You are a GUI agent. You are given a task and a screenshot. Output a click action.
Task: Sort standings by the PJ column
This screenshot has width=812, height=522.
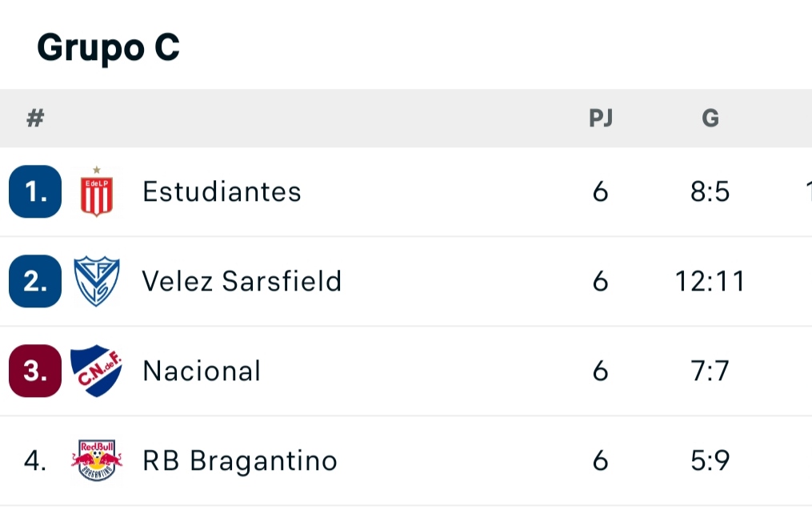pyautogui.click(x=601, y=118)
